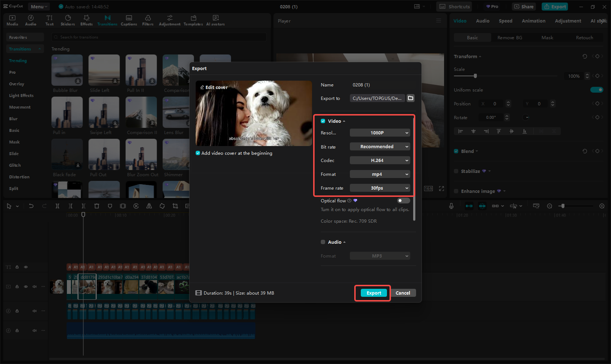611x364 pixels.
Task: Adjust the Scale slider in Transform panel
Action: tap(475, 76)
